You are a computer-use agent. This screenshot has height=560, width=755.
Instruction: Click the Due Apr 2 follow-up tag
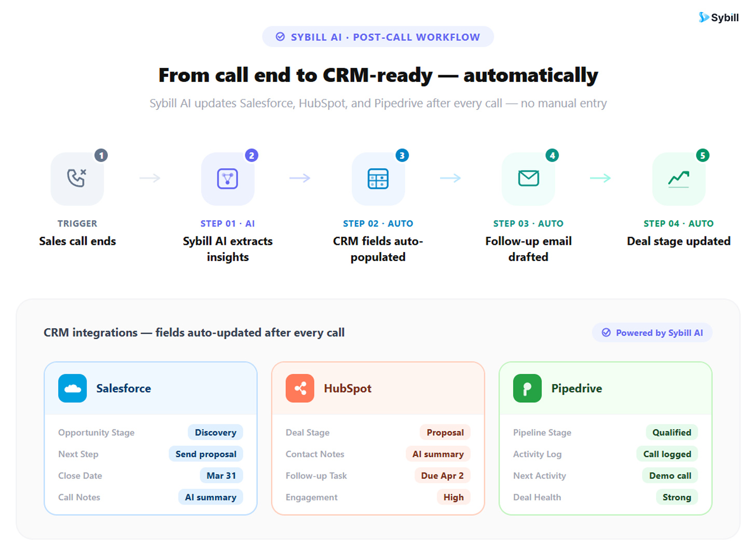tap(442, 475)
